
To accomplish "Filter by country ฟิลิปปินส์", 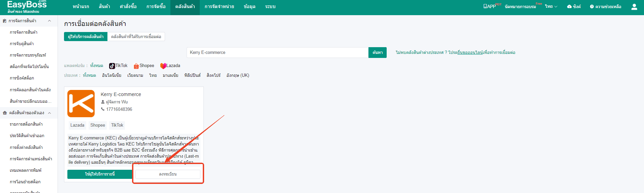I will click(192, 75).
